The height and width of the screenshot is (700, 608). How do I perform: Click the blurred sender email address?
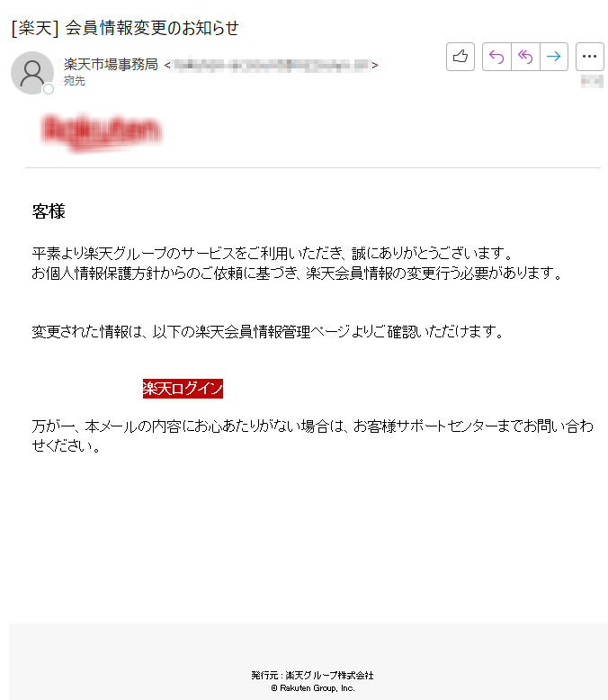pos(272,65)
